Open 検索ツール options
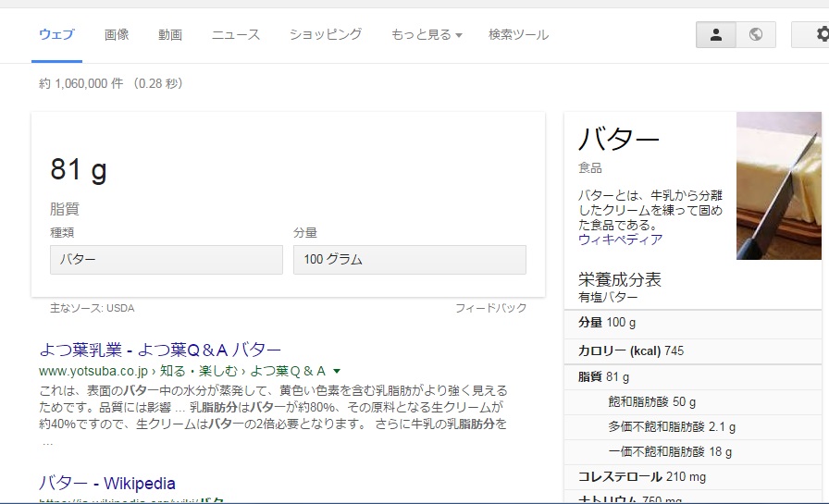 click(519, 35)
